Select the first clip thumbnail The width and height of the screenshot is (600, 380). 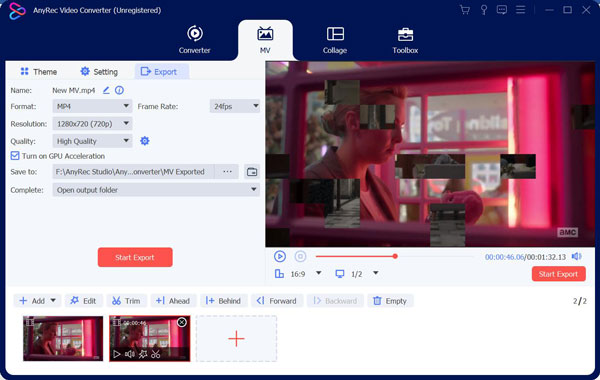[x=63, y=338]
